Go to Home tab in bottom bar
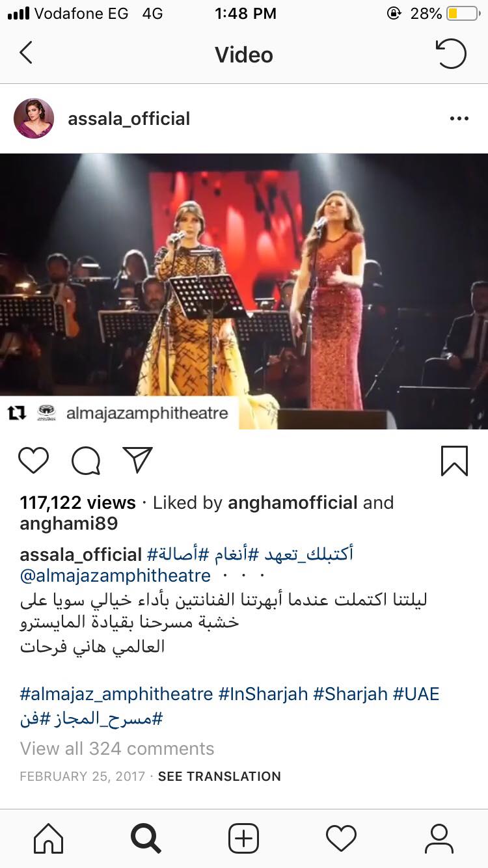The width and height of the screenshot is (488, 868). click(x=49, y=838)
